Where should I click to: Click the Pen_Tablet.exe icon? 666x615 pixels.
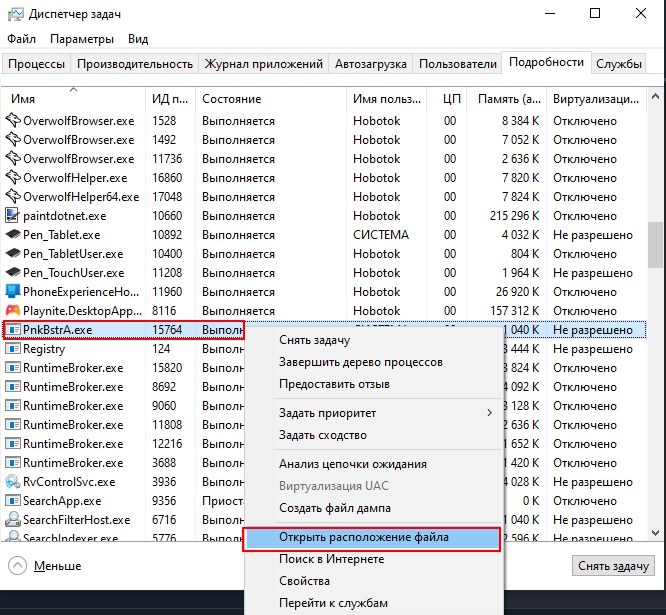[x=12, y=234]
